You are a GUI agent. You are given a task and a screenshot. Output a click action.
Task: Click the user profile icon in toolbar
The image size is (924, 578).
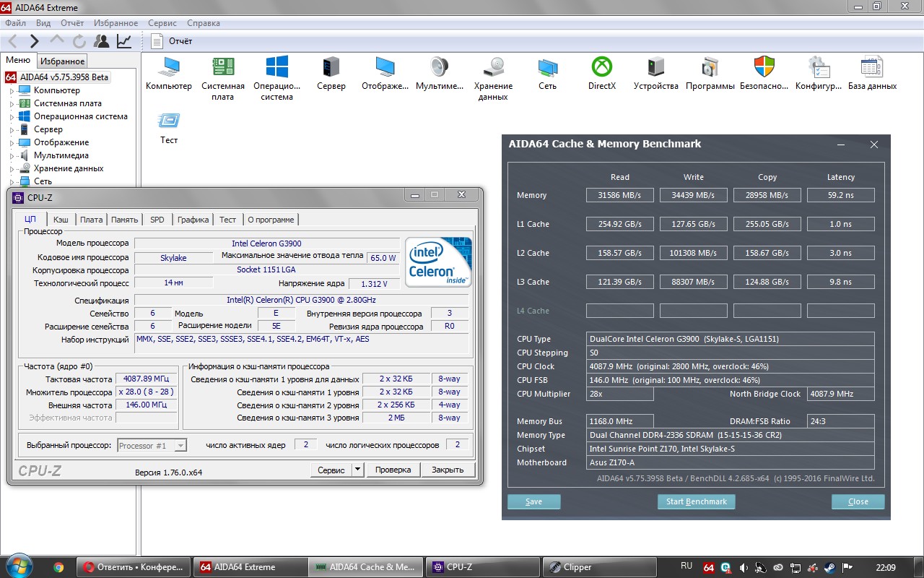pyautogui.click(x=102, y=41)
